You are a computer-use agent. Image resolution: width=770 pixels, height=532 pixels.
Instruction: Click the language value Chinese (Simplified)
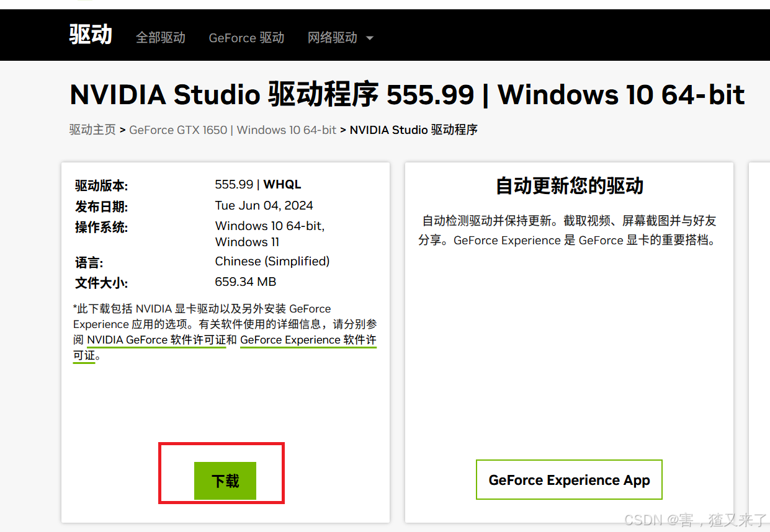[272, 262]
